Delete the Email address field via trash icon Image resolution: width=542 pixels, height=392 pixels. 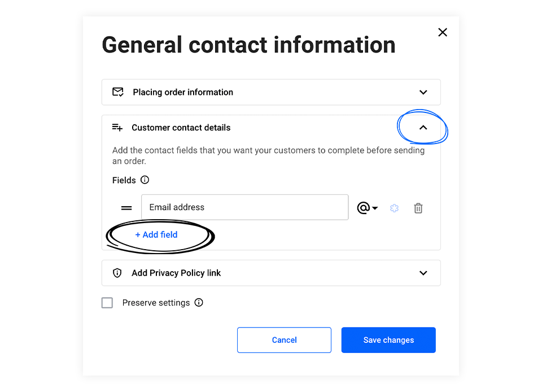[418, 208]
